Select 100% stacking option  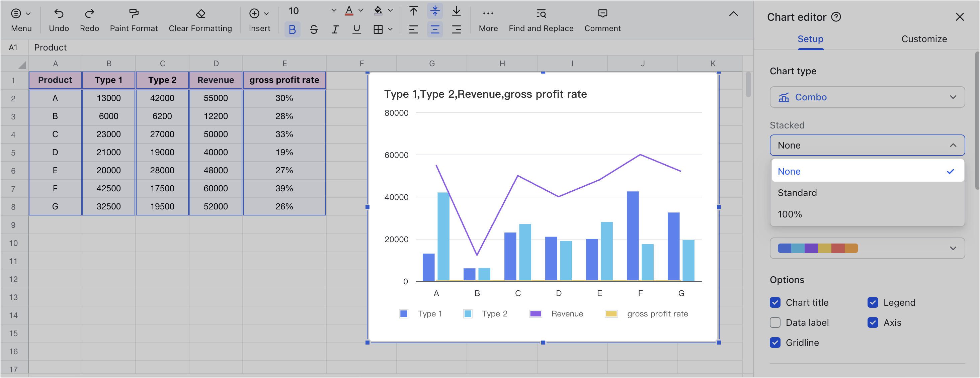coord(868,214)
